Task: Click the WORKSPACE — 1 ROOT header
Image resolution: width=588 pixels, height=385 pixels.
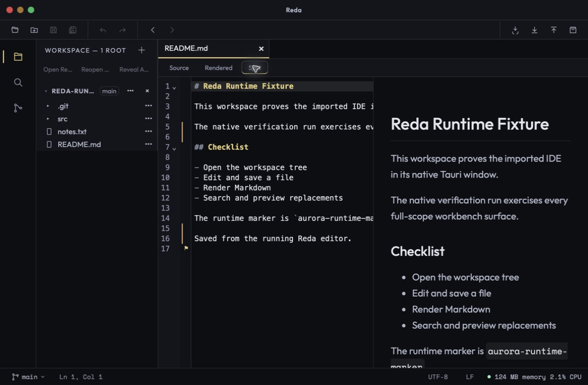Action: coord(86,50)
